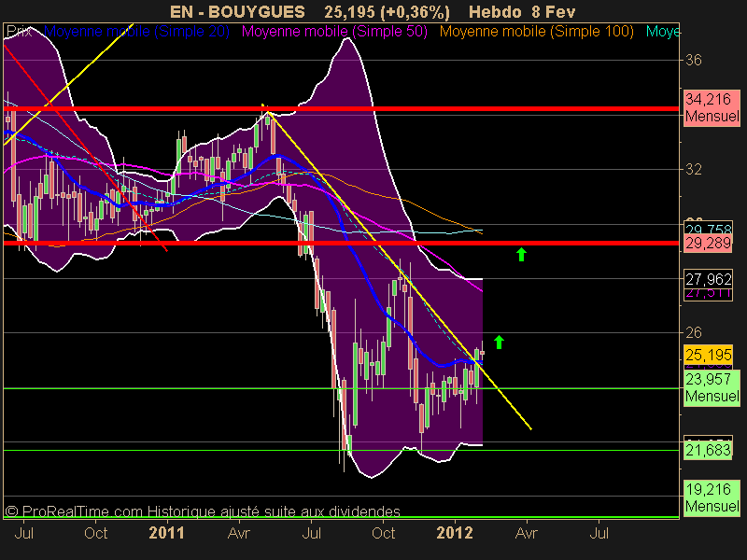Select 'Moyenne mobile (Simple 50)' legend entry
The image size is (747, 560).
click(x=334, y=32)
